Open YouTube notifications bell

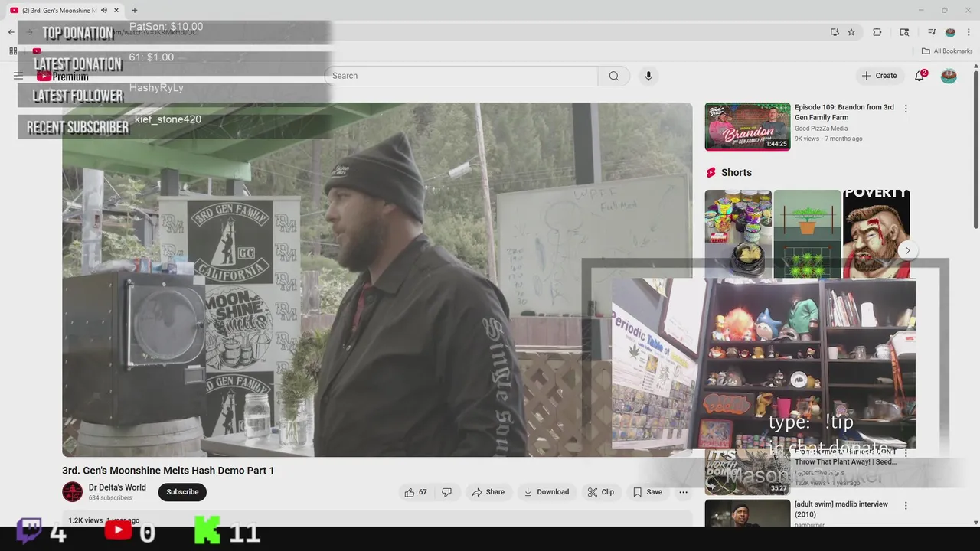[x=920, y=76]
